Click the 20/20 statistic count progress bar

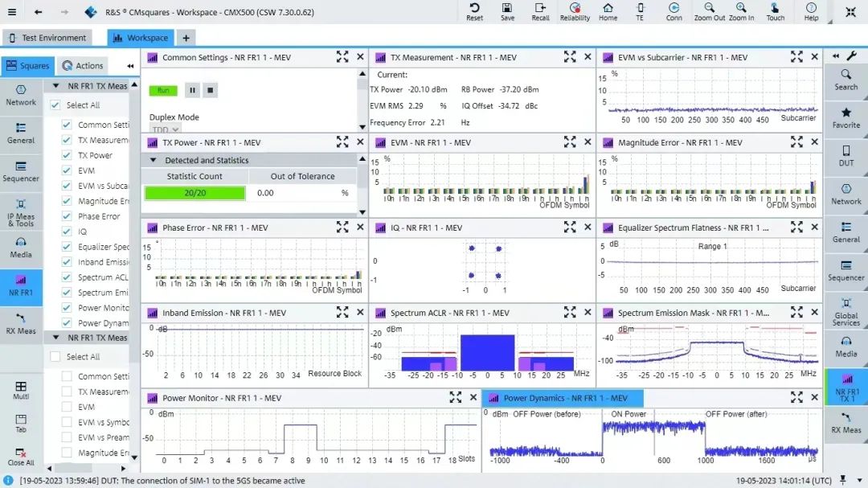194,193
